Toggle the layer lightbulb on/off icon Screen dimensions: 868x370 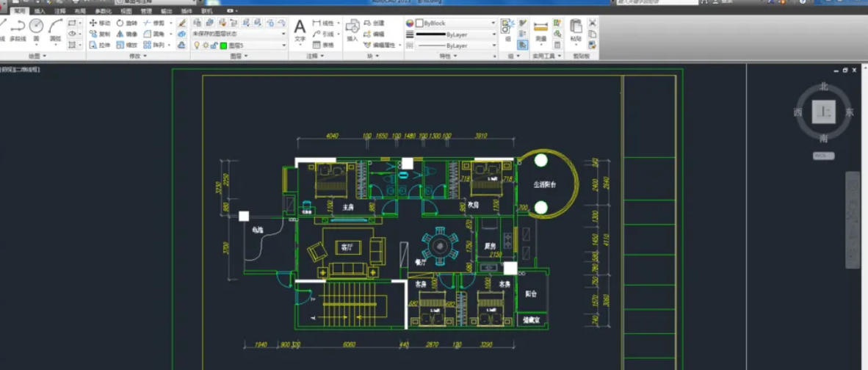coord(196,46)
